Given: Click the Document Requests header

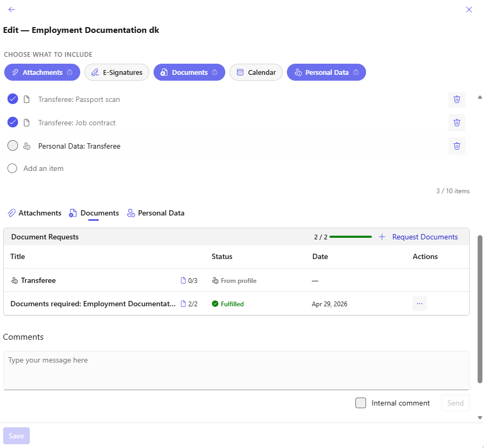Looking at the screenshot, I should click(45, 237).
